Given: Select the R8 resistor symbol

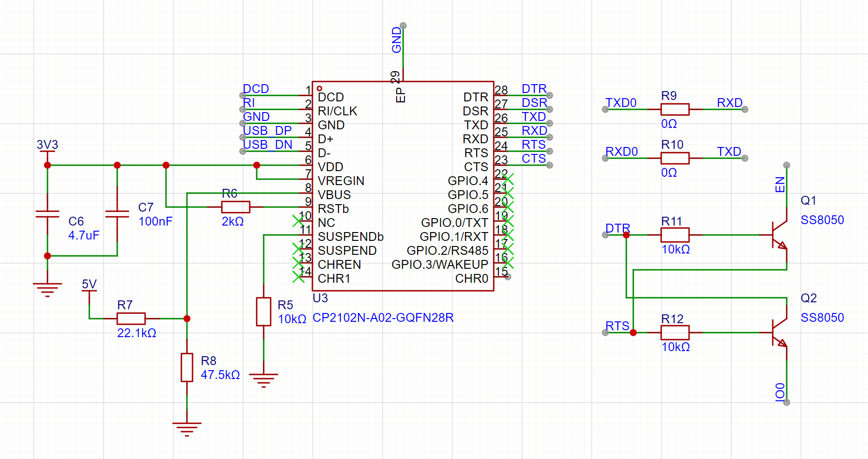Looking at the screenshot, I should click(187, 367).
